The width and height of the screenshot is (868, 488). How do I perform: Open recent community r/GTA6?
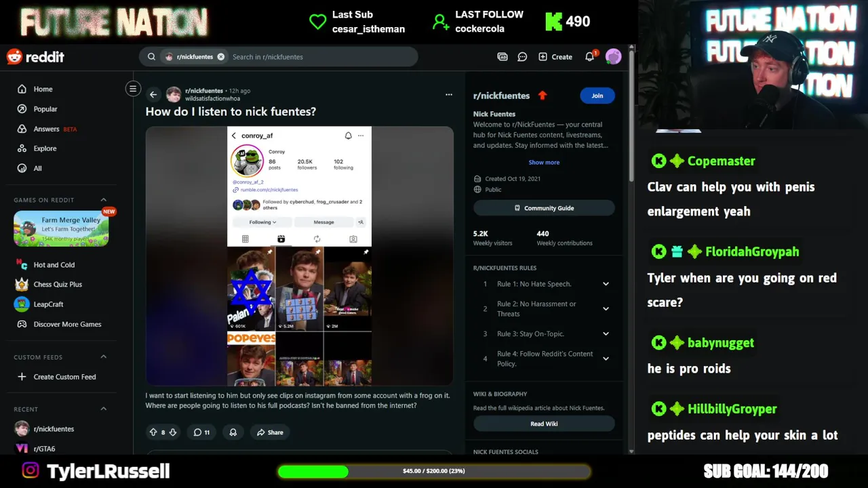point(44,449)
